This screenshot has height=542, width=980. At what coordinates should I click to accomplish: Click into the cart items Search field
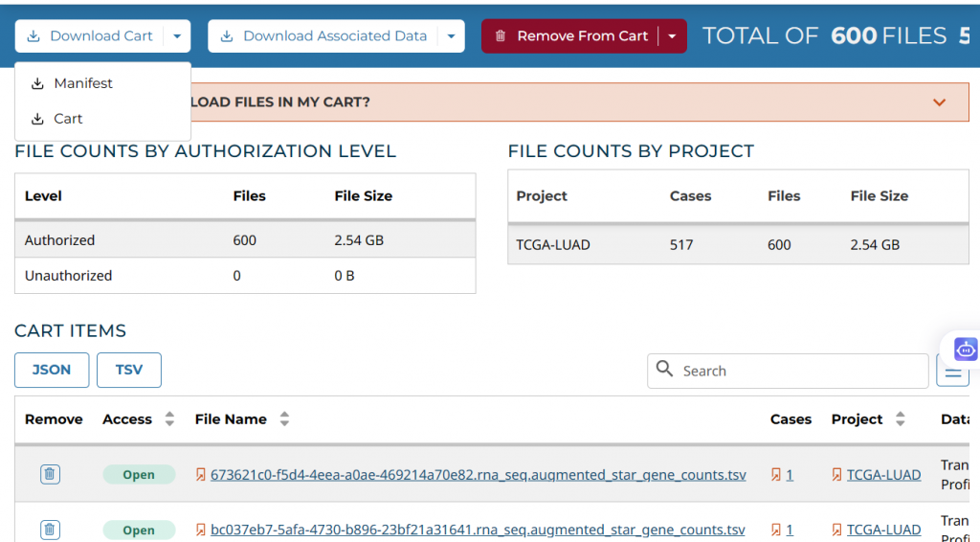pyautogui.click(x=799, y=371)
